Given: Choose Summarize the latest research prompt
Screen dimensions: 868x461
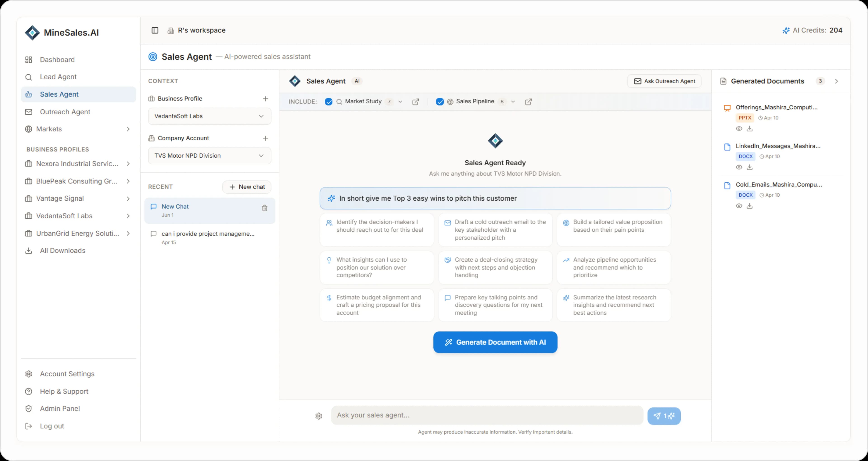Looking at the screenshot, I should pos(614,305).
